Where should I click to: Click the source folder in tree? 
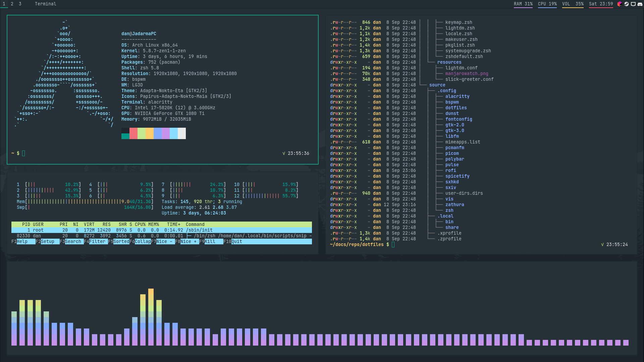click(437, 85)
